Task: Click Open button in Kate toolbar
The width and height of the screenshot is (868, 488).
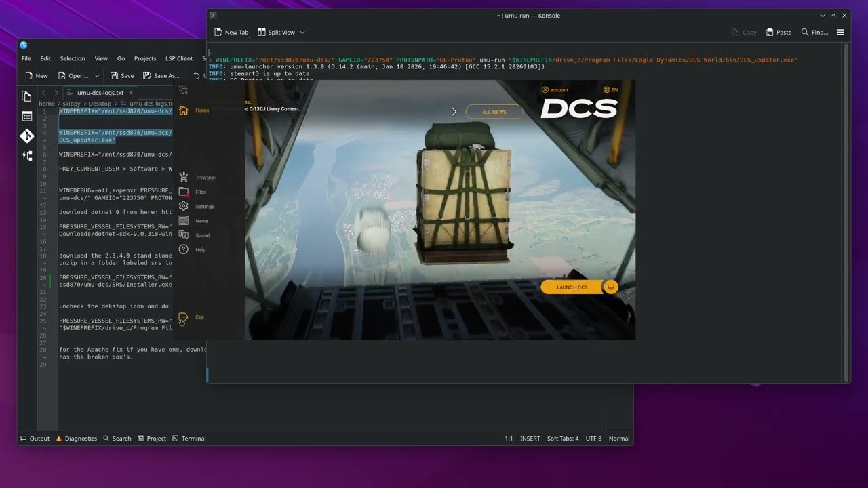Action: coord(73,75)
